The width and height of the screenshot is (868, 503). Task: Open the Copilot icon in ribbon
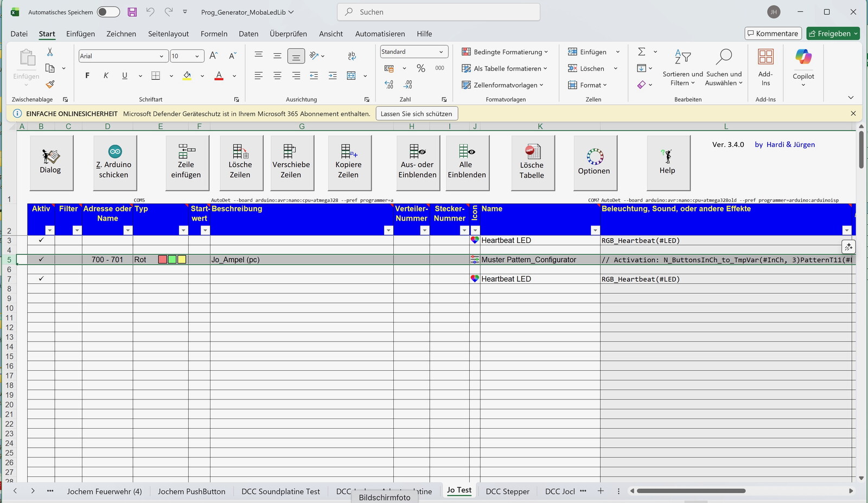803,57
